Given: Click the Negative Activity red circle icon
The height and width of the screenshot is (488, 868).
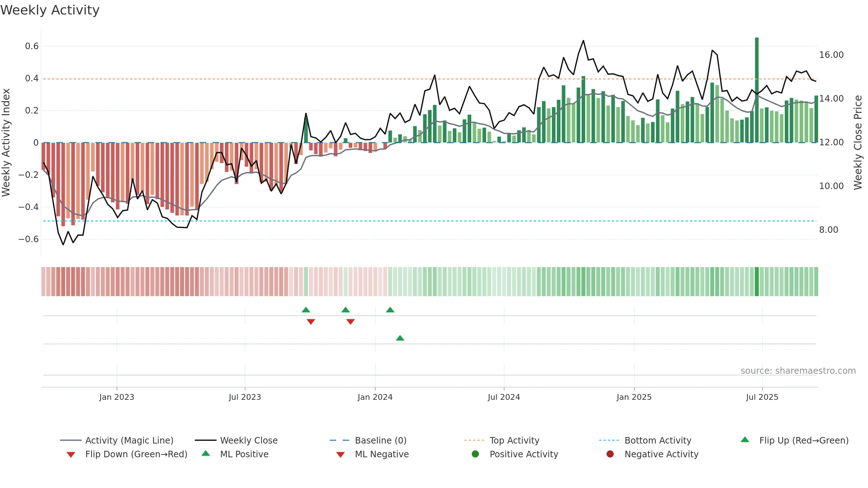Looking at the screenshot, I should tap(610, 454).
